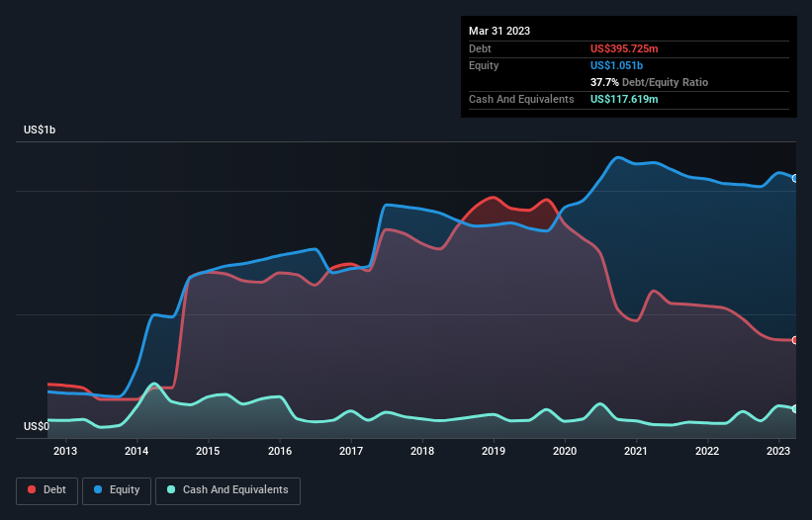Click the US$1.051b equity value
Image resolution: width=812 pixels, height=520 pixels.
coord(616,65)
